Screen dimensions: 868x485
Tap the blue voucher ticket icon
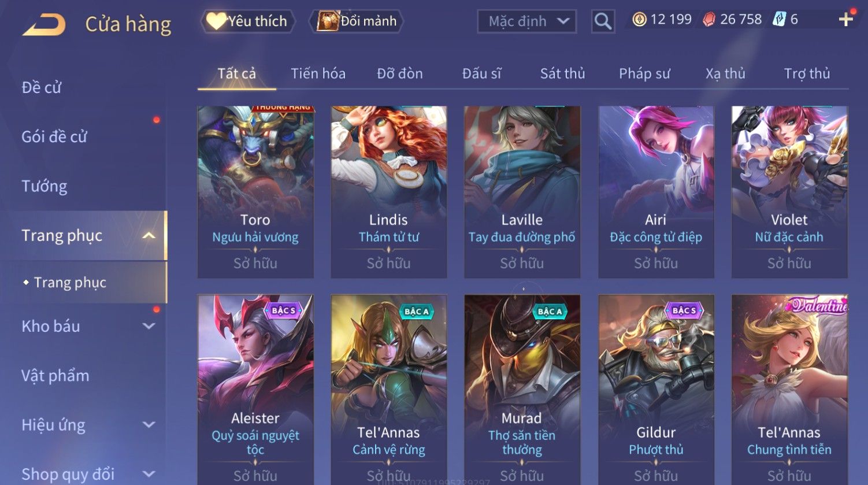780,20
